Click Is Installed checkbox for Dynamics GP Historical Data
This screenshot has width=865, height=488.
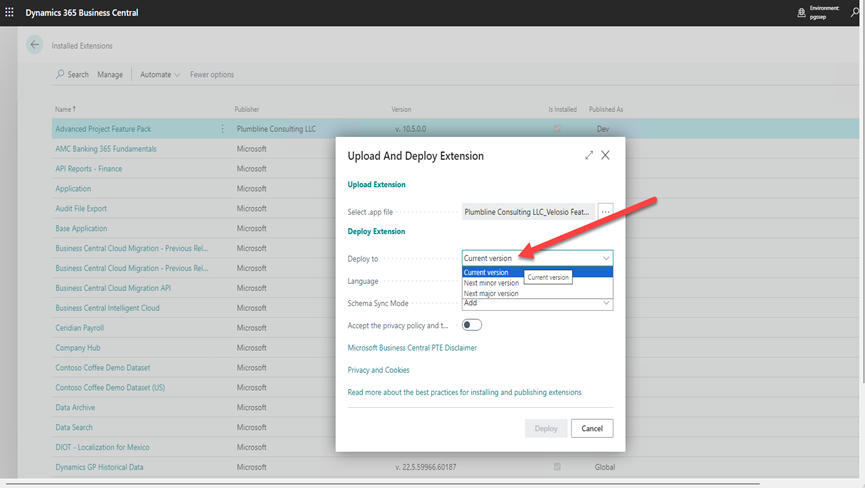(557, 466)
